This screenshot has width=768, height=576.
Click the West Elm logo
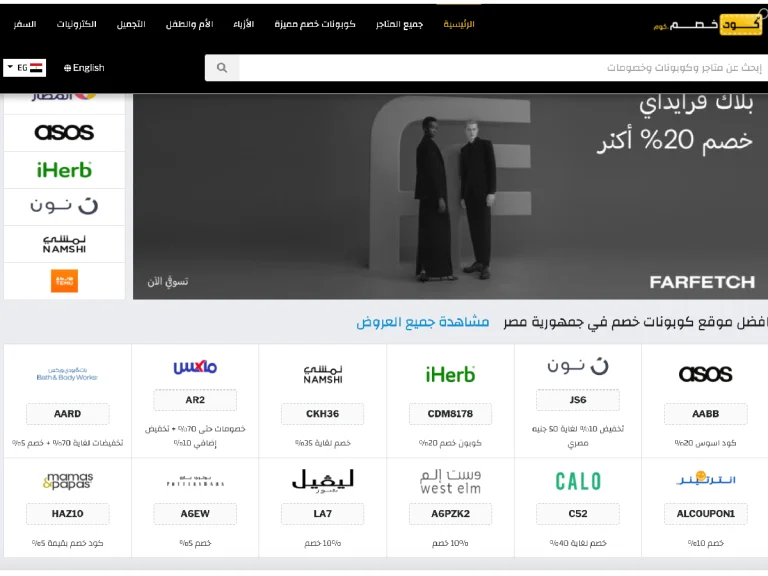(x=450, y=481)
